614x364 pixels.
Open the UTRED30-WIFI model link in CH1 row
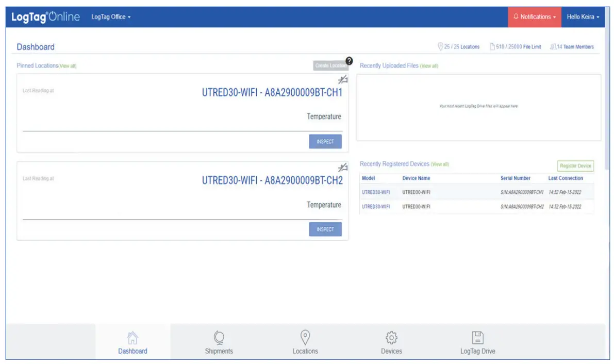click(x=376, y=192)
